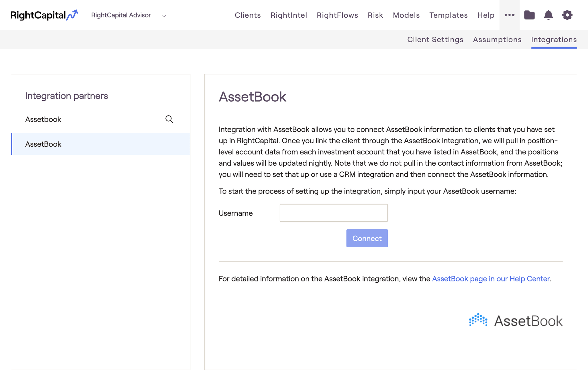Open the three-dots more menu
The height and width of the screenshot is (380, 588).
tap(509, 15)
